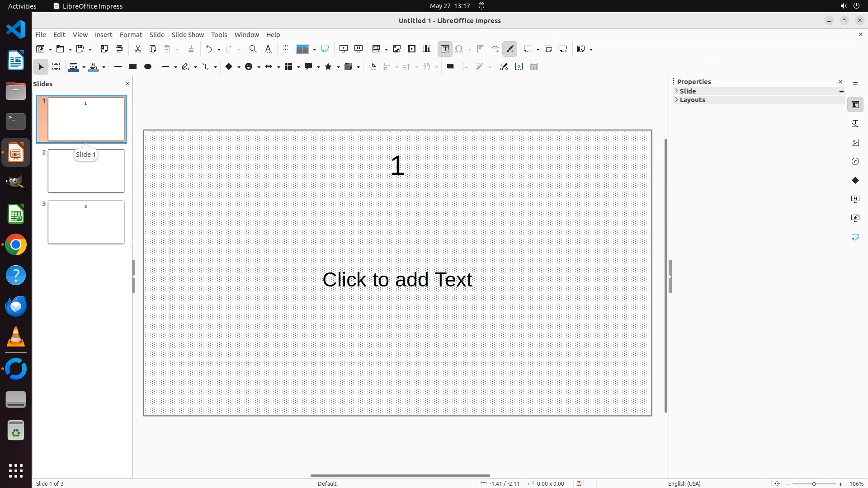Open the Navigator sidebar deck

[855, 161]
